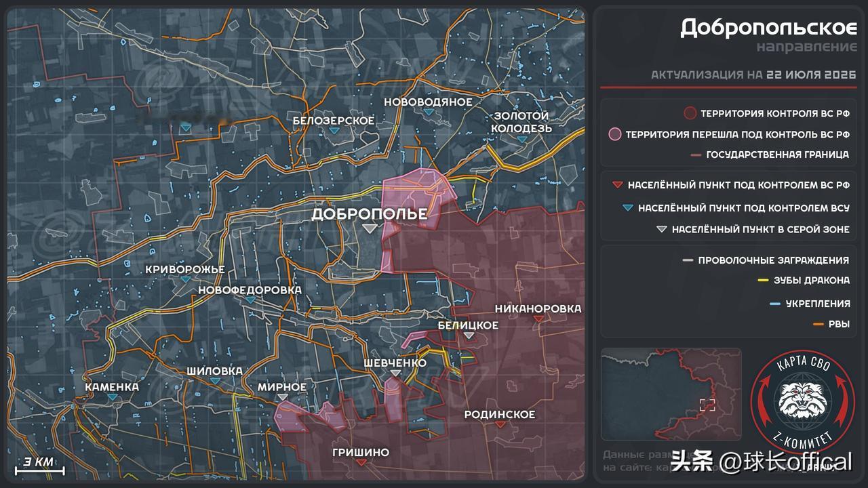Select the red marker under Никаноровка
Image resolution: width=868 pixels, height=488 pixels.
(538, 319)
